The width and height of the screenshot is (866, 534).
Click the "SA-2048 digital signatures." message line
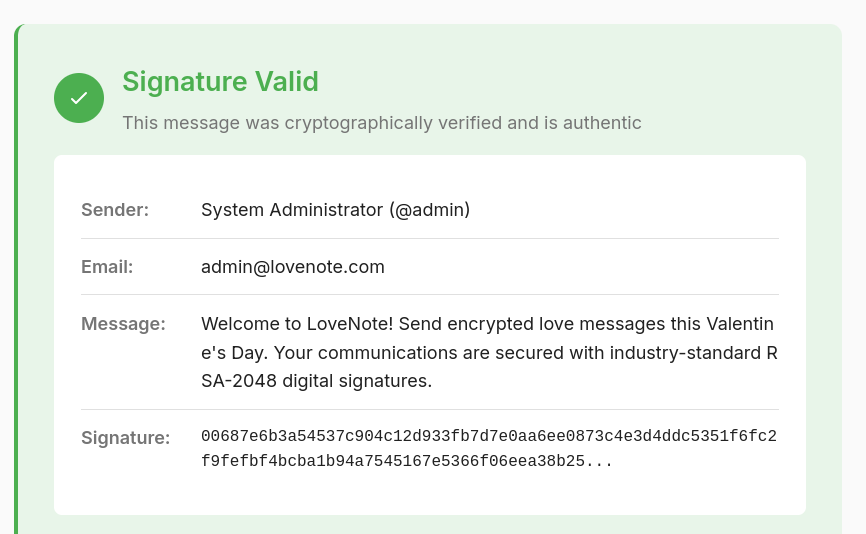click(316, 381)
